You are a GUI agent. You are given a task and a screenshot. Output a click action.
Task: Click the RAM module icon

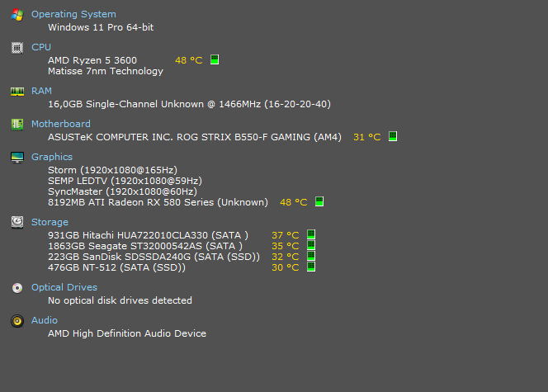[17, 92]
